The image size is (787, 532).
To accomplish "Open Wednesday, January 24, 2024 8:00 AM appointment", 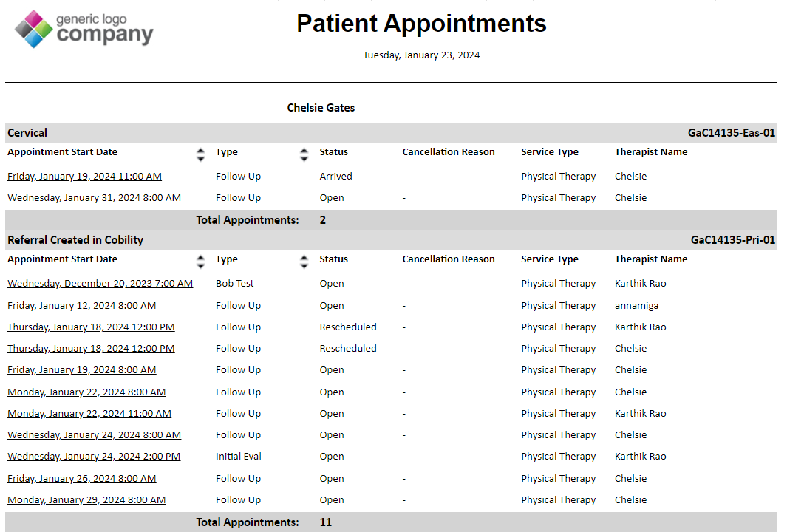I will (x=94, y=435).
